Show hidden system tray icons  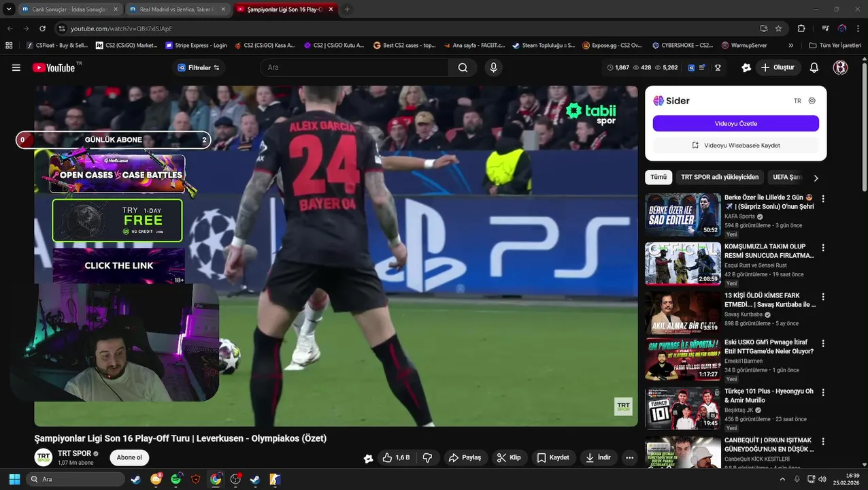pos(782,479)
